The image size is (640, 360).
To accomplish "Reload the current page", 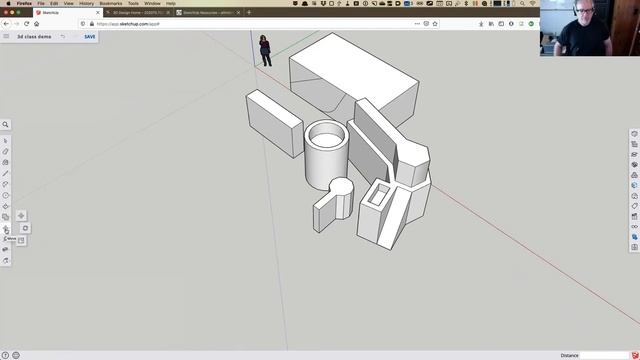I will pos(27,24).
